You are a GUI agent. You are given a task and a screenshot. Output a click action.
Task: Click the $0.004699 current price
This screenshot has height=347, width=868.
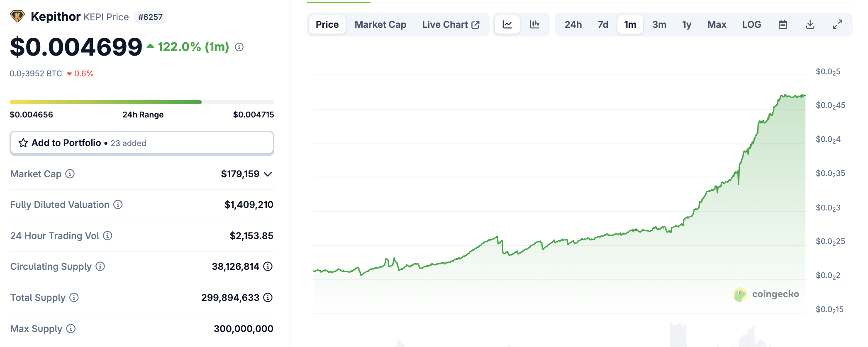[x=76, y=47]
